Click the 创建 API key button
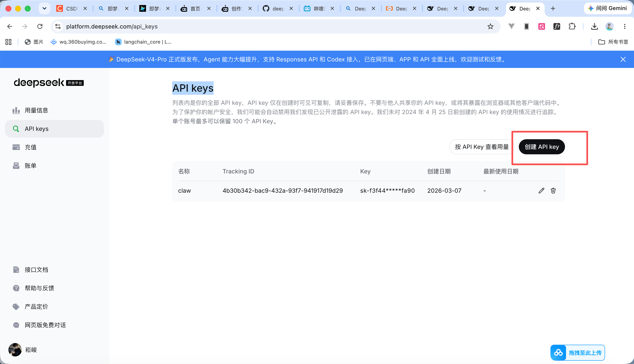Screen dimensions: 634x364 click(x=541, y=147)
